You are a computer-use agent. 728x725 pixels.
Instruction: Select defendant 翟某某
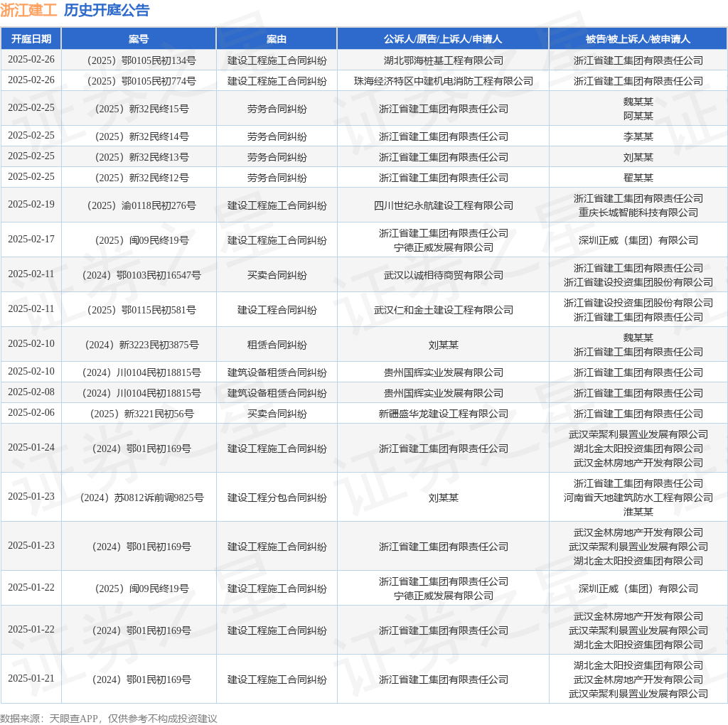click(638, 178)
